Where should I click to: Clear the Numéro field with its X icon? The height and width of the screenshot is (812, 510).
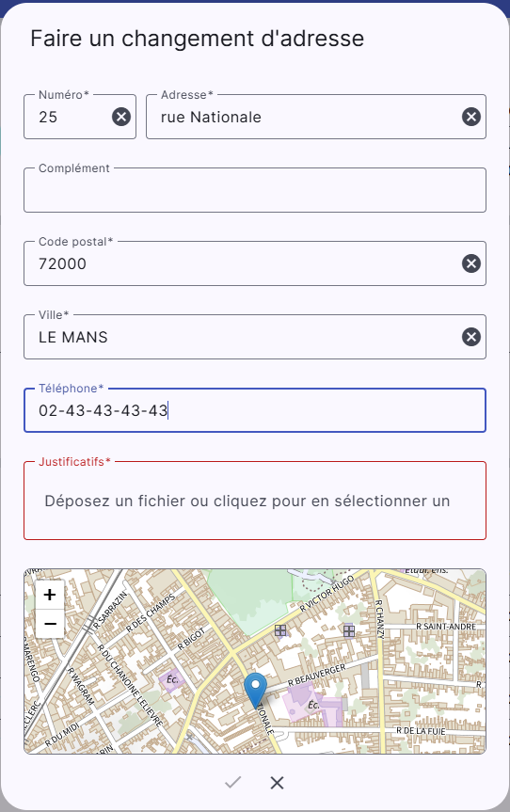pos(121,117)
